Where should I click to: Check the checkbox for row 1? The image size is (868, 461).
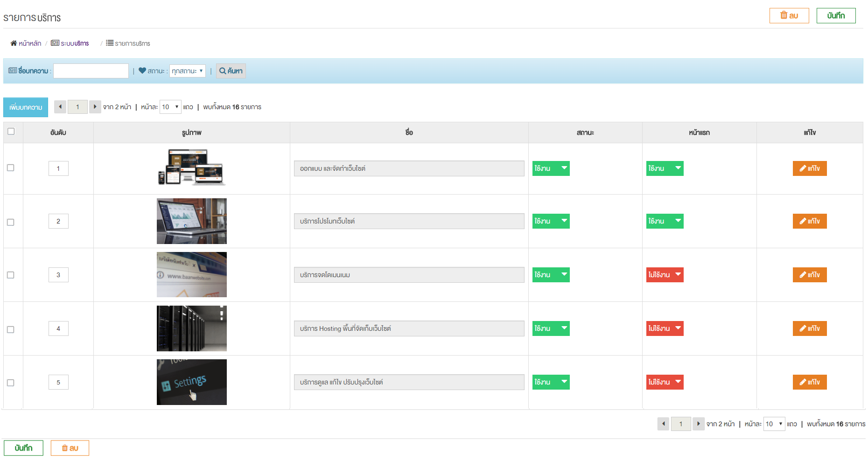tap(11, 168)
